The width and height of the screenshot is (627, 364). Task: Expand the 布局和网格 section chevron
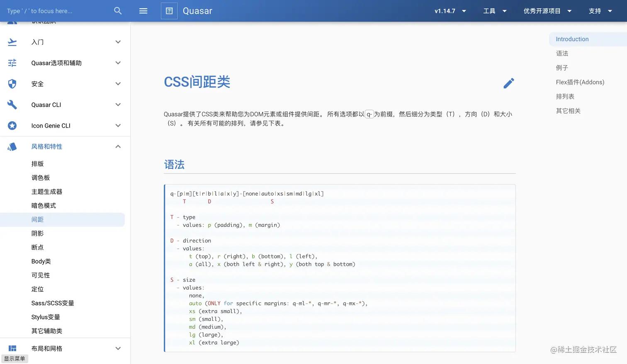coord(118,349)
